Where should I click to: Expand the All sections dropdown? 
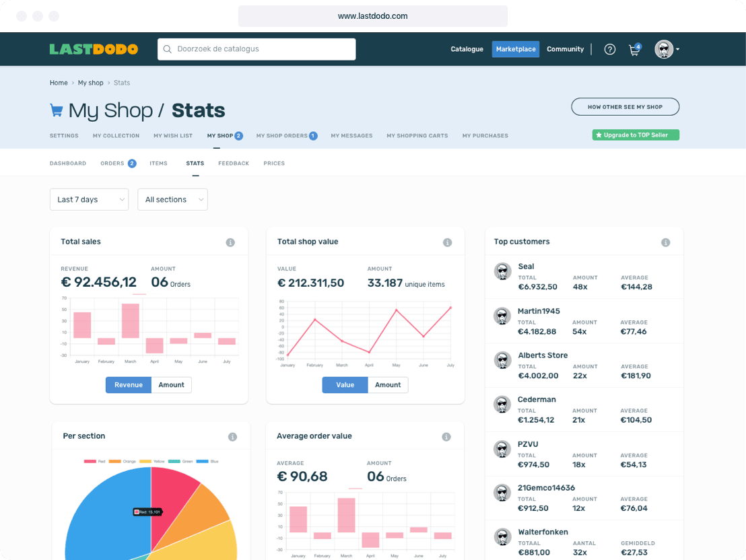[172, 199]
